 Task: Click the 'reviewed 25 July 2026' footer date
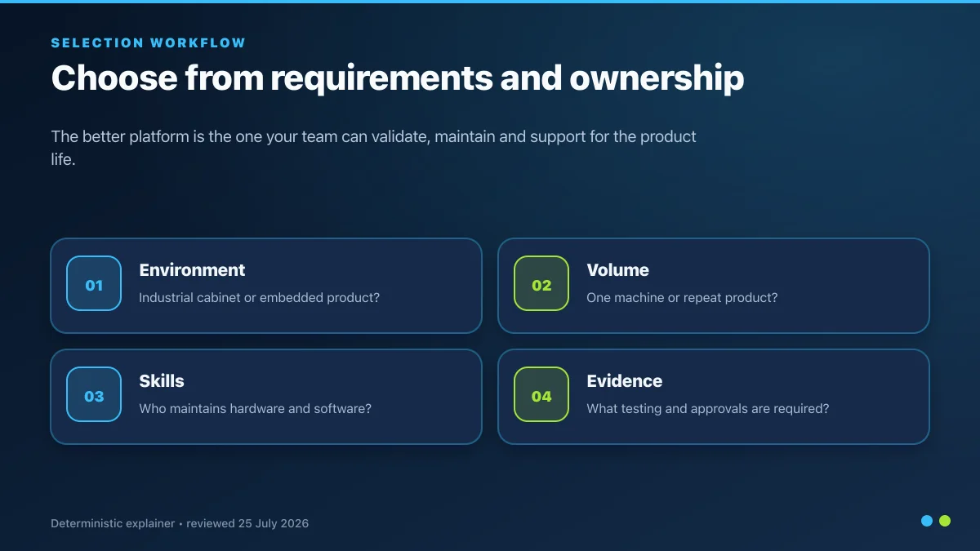[x=247, y=523]
